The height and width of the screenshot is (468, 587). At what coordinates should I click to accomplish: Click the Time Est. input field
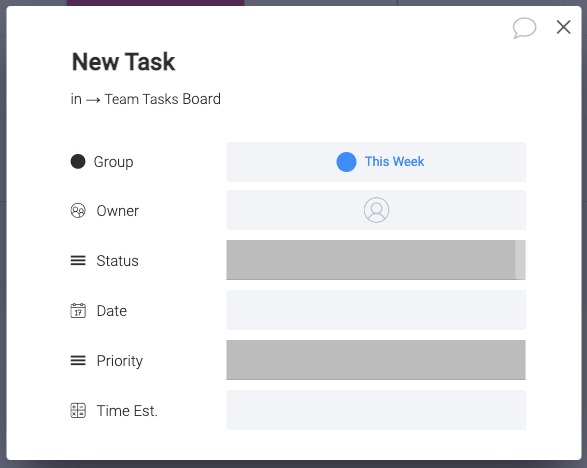376,410
